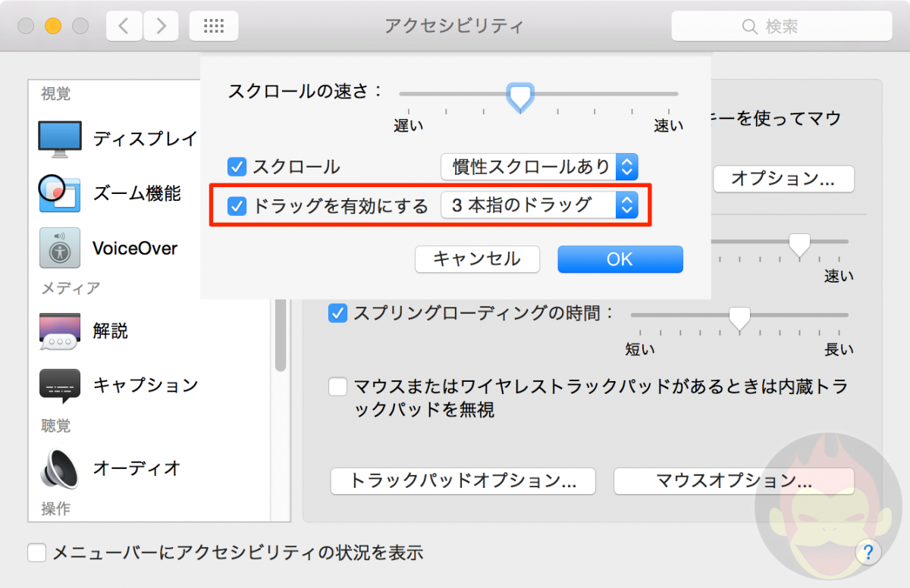Click the show-all preferences grid icon
Image resolution: width=910 pixels, height=588 pixels.
[213, 25]
